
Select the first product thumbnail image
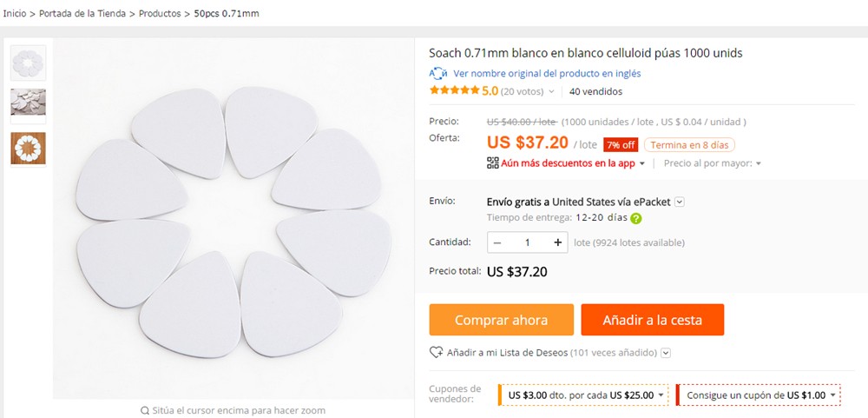28,63
